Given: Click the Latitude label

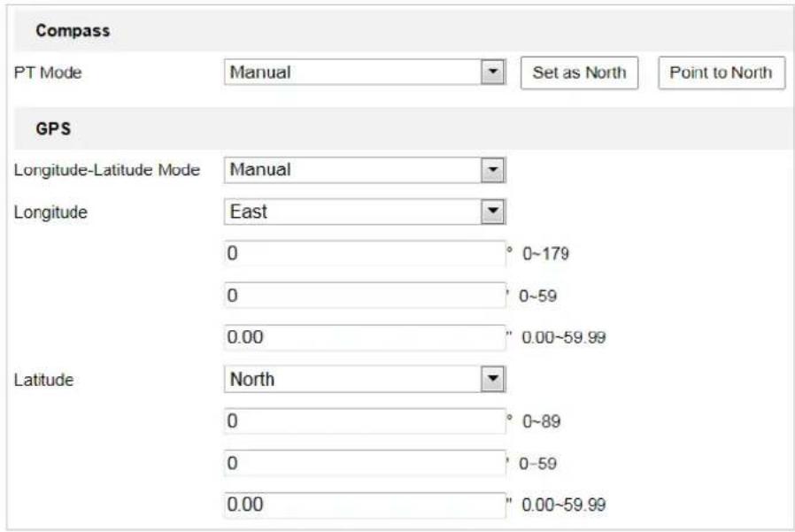Looking at the screenshot, I should tap(43, 380).
